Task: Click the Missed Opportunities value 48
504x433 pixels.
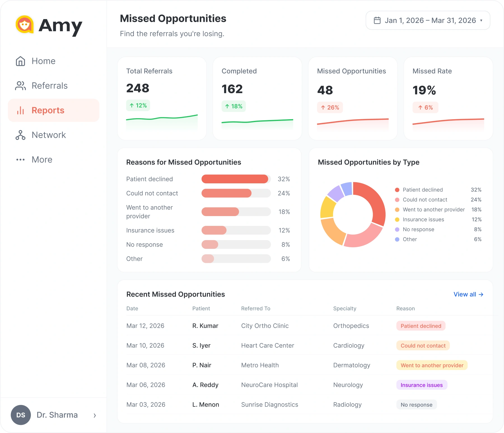Action: (x=325, y=90)
